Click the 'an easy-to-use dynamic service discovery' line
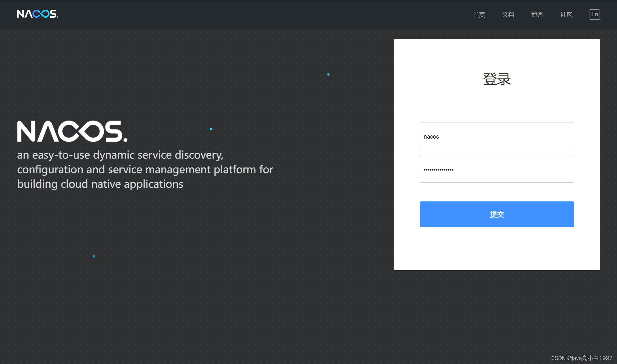 (x=120, y=155)
